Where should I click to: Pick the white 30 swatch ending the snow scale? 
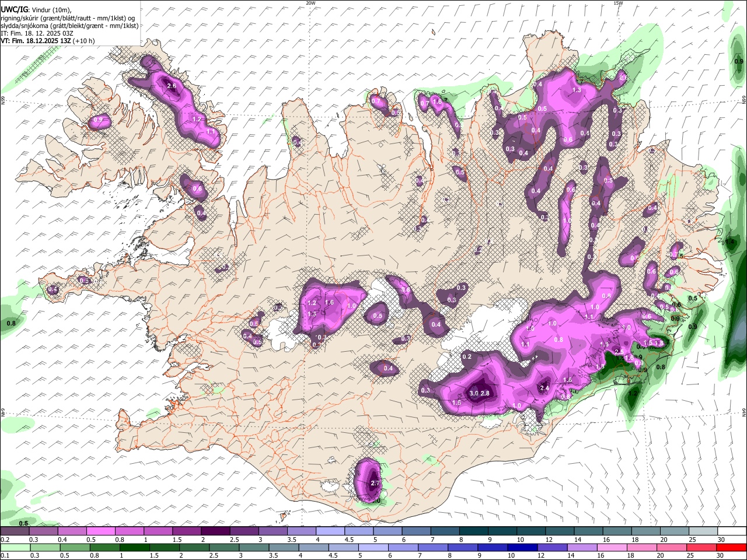coord(732,531)
